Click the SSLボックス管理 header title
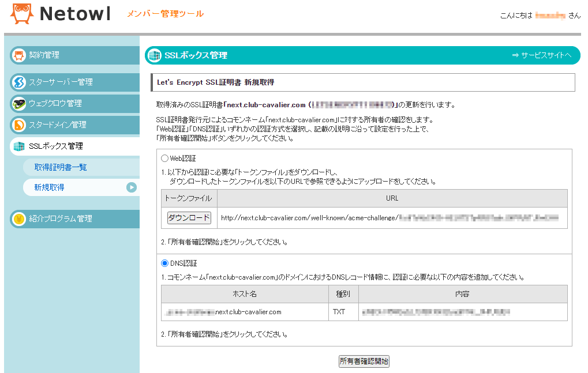Image resolution: width=588 pixels, height=373 pixels. (x=196, y=55)
